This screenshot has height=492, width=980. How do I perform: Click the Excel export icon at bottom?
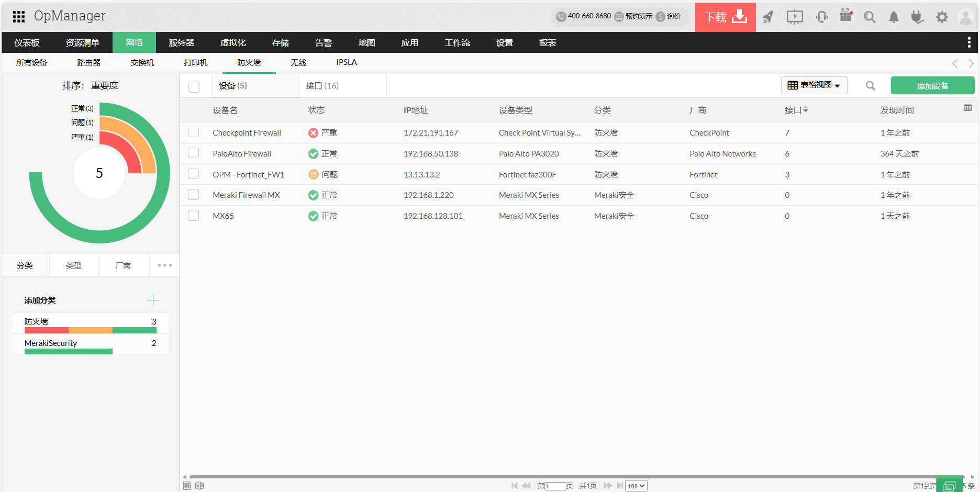tap(199, 486)
